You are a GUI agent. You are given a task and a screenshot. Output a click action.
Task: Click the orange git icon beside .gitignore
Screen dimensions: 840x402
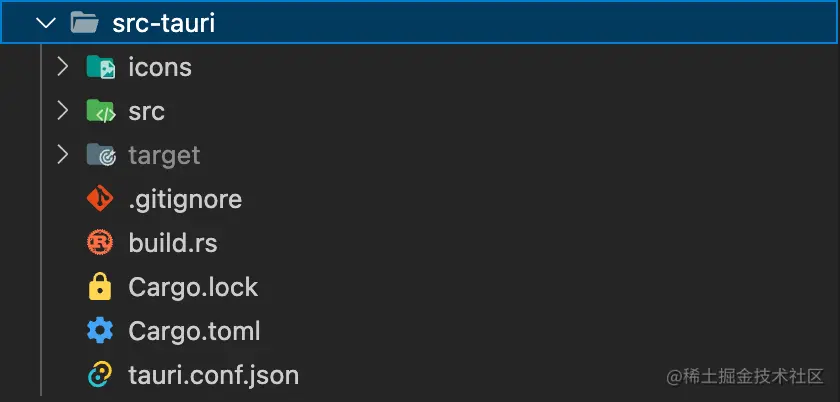100,199
